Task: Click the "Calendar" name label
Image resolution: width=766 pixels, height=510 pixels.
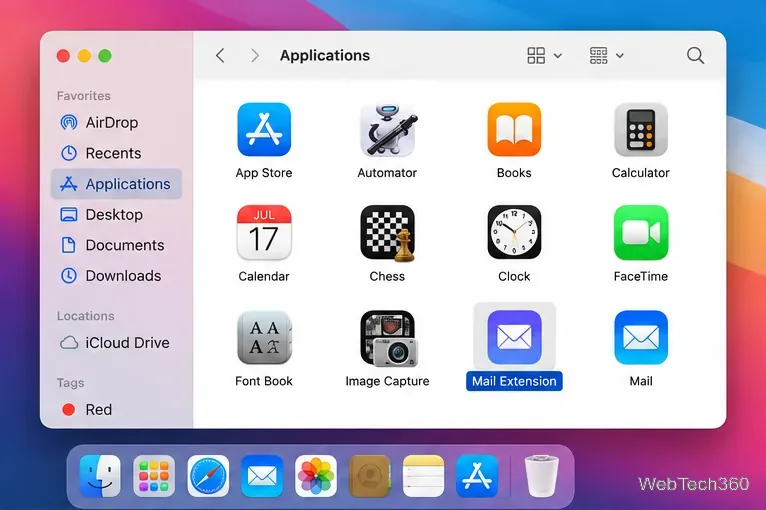Action: pos(264,276)
